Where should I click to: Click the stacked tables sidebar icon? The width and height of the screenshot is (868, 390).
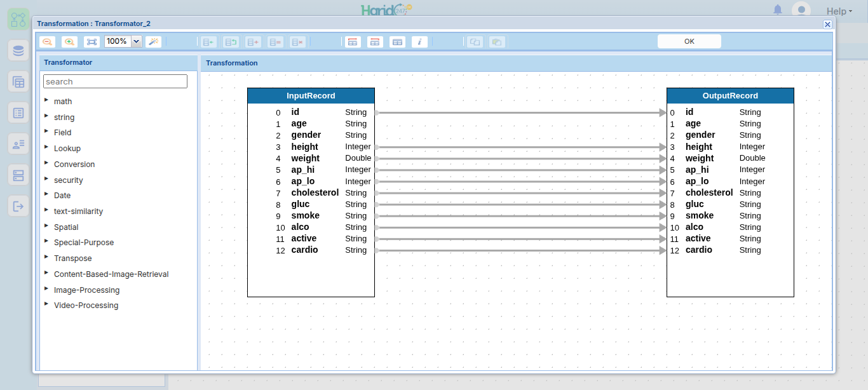pos(18,81)
